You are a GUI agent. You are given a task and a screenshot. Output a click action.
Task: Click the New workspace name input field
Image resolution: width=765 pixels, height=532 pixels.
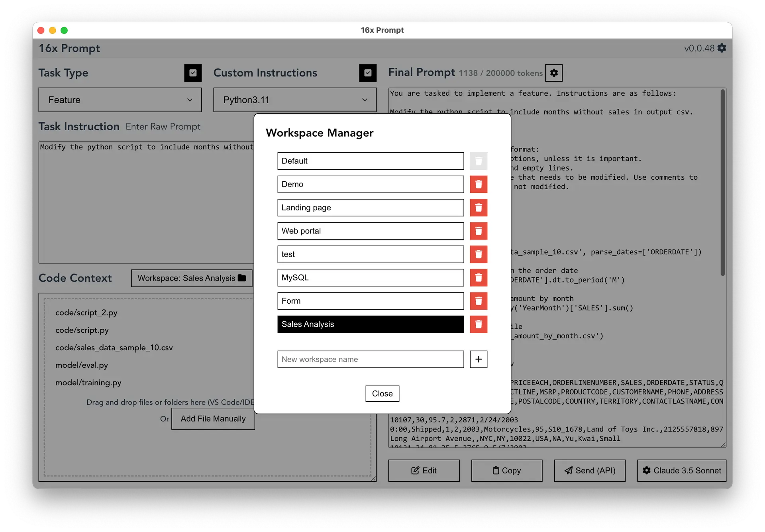(x=370, y=359)
